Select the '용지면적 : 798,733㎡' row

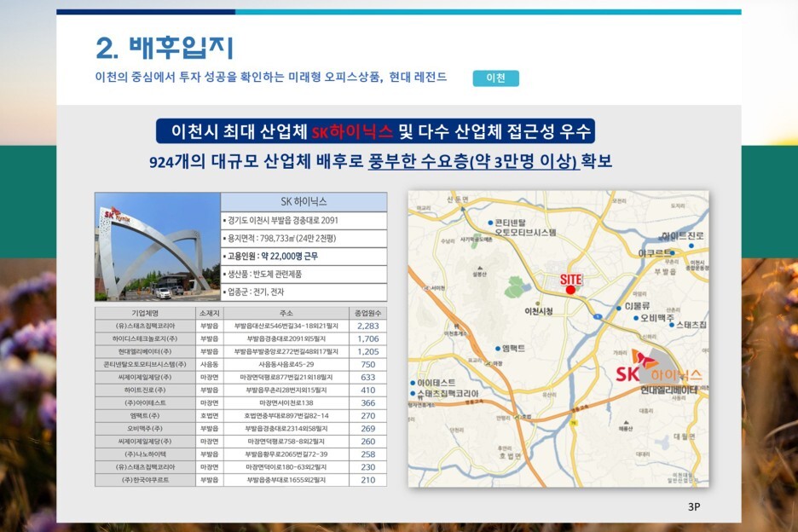(304, 238)
